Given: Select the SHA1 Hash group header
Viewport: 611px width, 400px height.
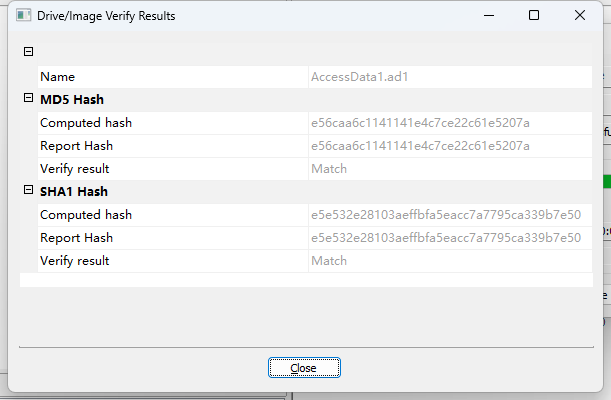Looking at the screenshot, I should tap(74, 192).
